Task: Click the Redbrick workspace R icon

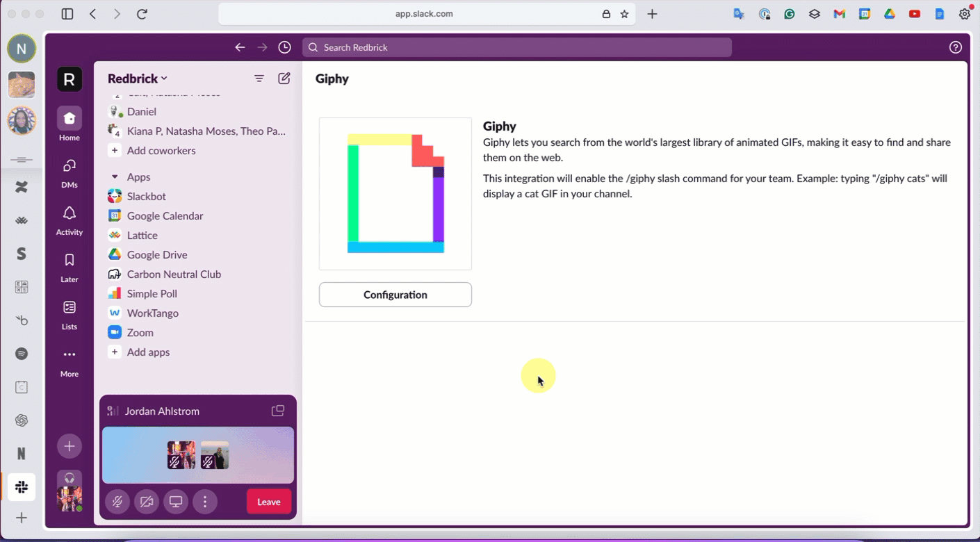Action: 70,79
